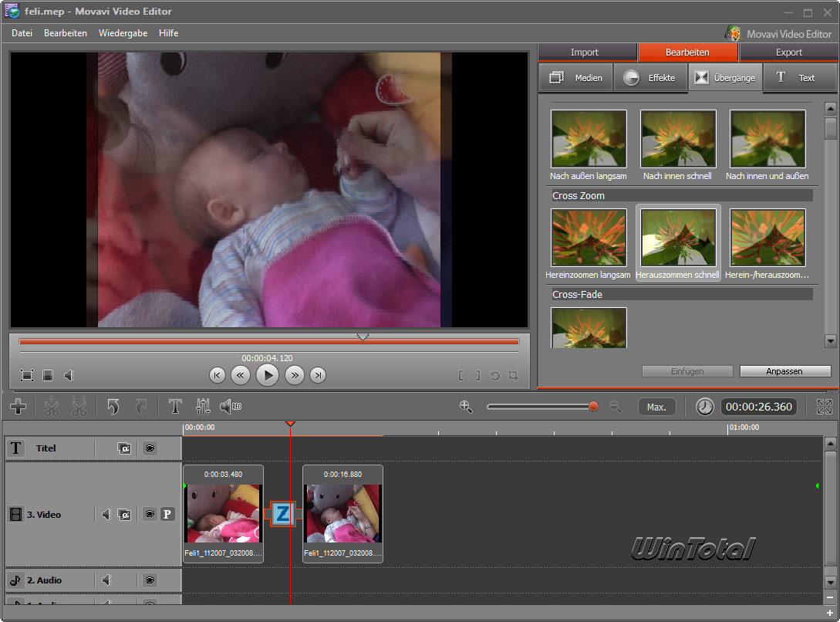Switch to the Export tab
The height and width of the screenshot is (622, 840).
pyautogui.click(x=788, y=52)
